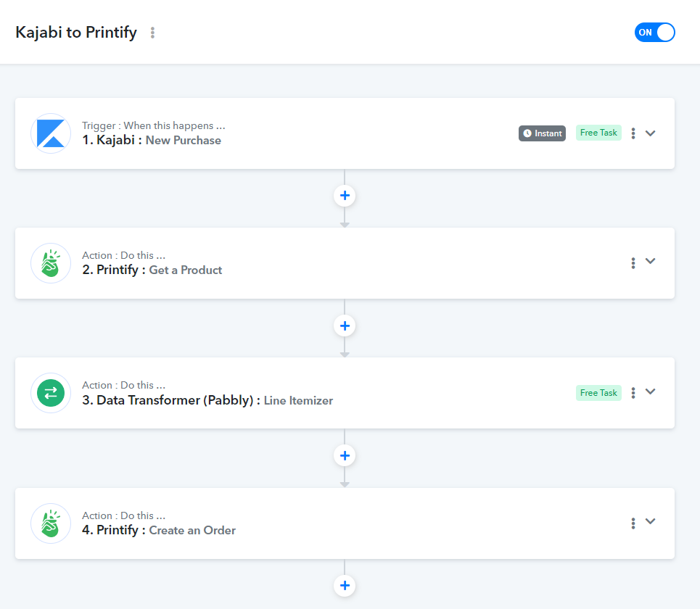Click the Kajabi to Printify workflow title
This screenshot has height=609, width=700.
click(x=76, y=33)
